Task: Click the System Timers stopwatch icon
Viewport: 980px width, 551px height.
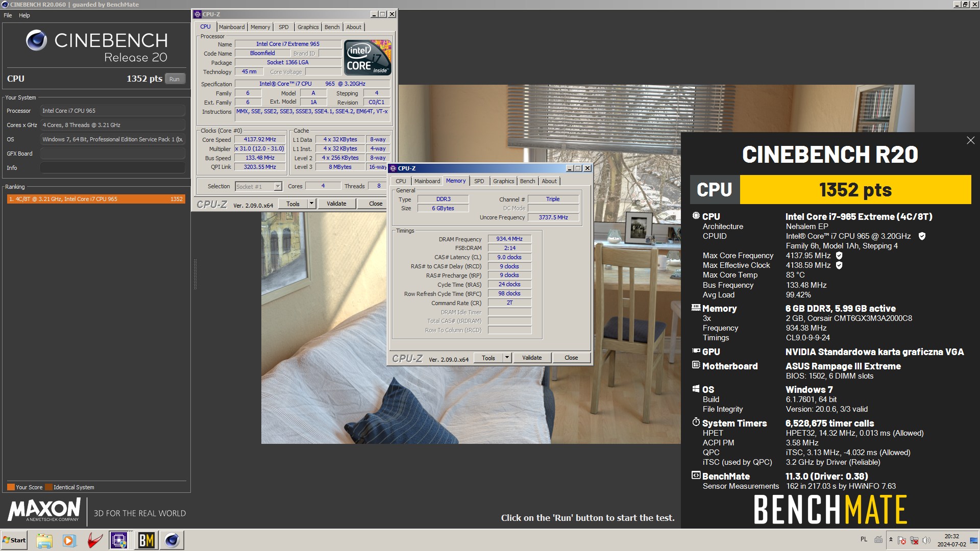Action: [696, 422]
